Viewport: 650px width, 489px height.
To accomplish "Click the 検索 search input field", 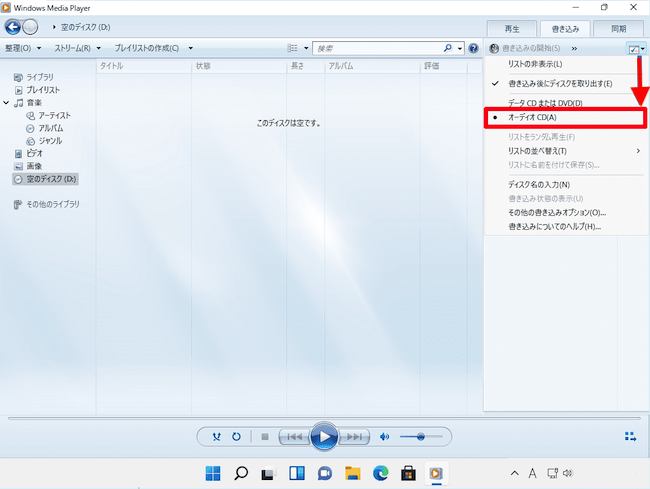I will coord(379,48).
